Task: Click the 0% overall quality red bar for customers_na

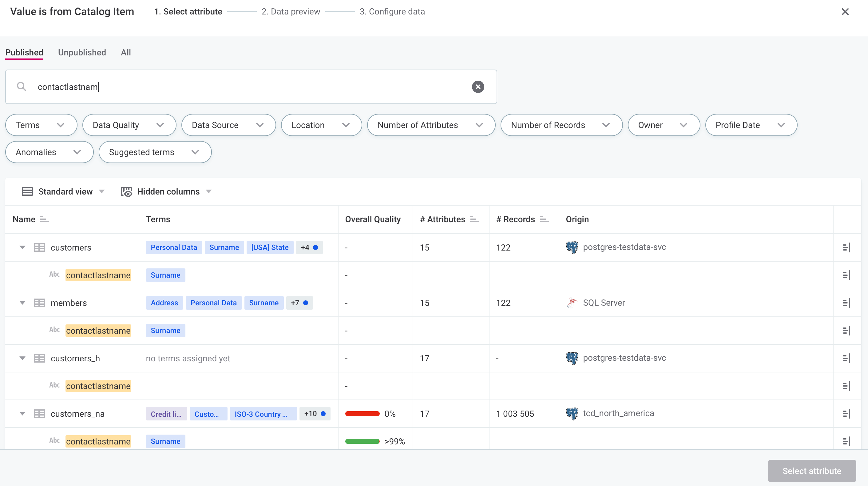Action: (x=363, y=413)
